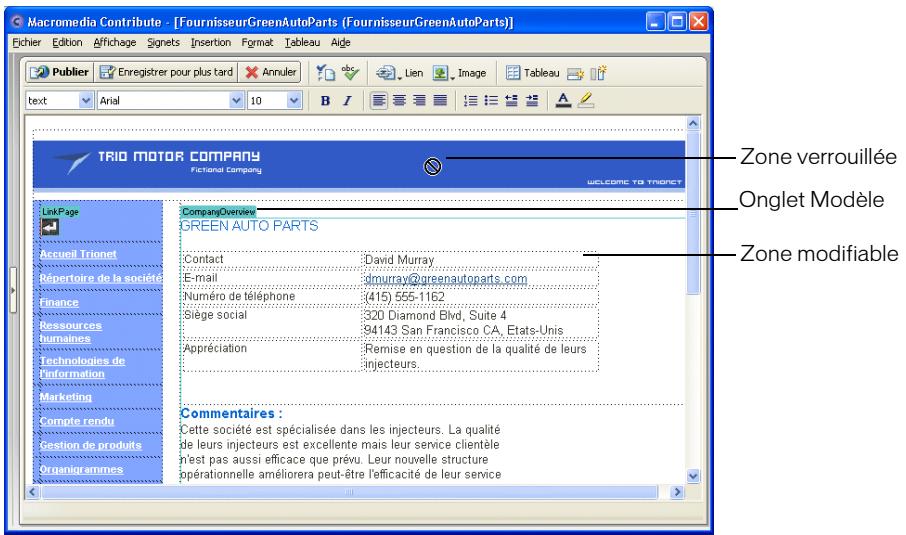Insert an Image from toolbar
The image size is (906, 535).
pos(460,73)
